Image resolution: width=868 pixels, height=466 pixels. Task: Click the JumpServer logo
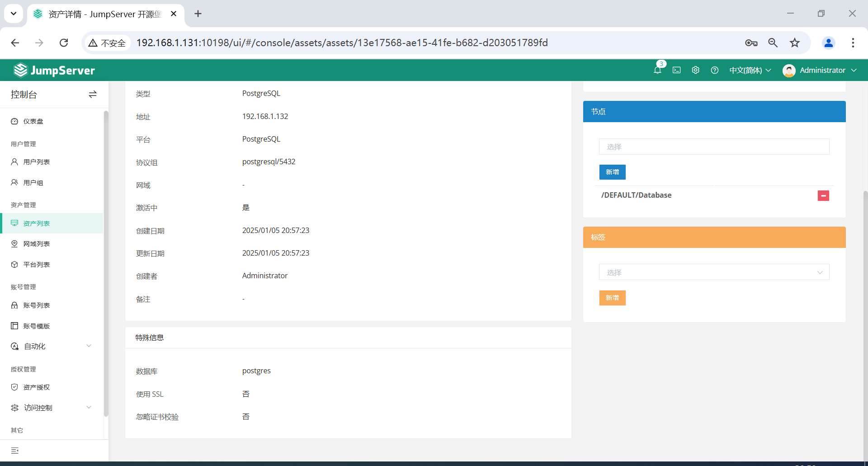click(x=54, y=70)
